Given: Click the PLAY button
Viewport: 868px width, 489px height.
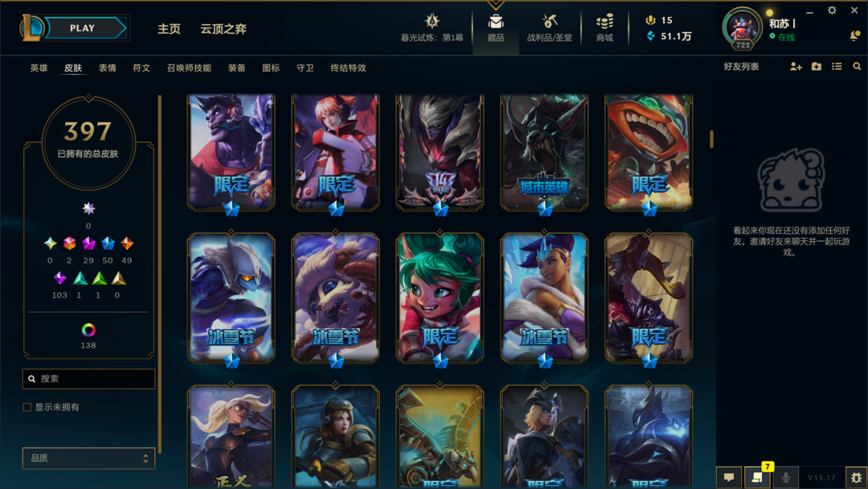Looking at the screenshot, I should coord(83,28).
